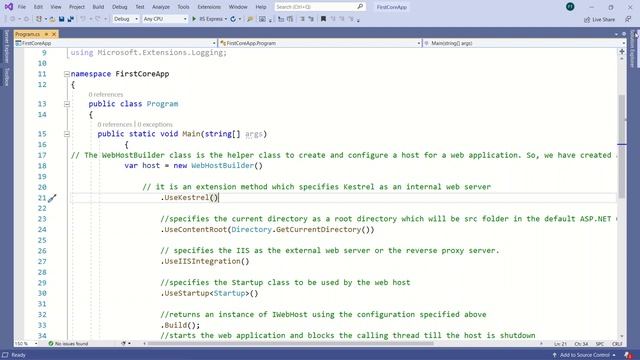Open the Help menu

pos(261,7)
